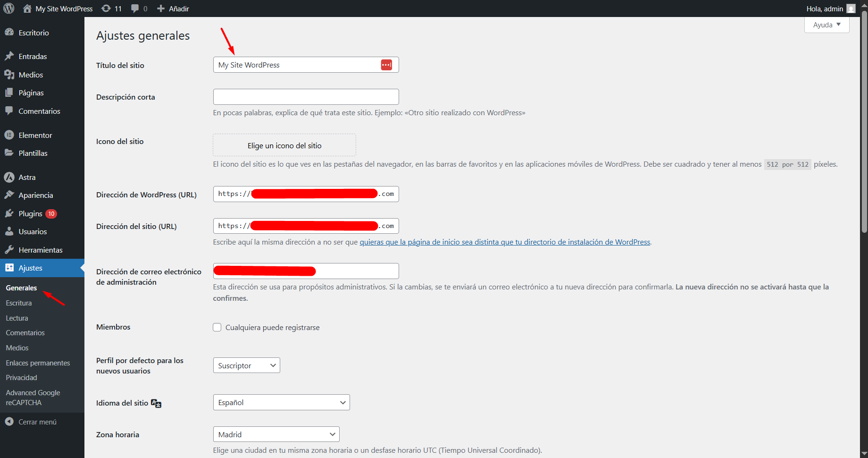Click the Elementor icon
Image resolution: width=868 pixels, height=458 pixels.
click(9, 135)
